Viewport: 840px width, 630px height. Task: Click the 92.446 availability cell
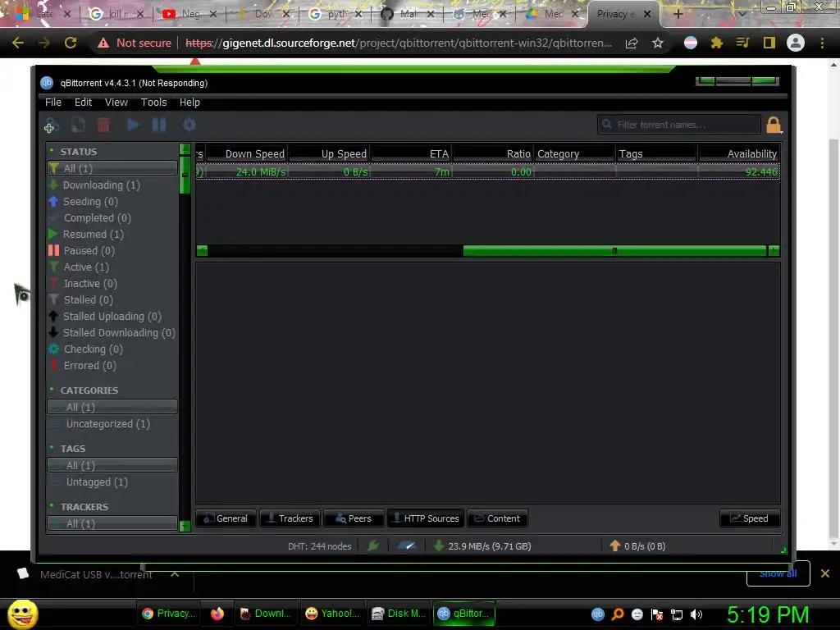point(739,172)
